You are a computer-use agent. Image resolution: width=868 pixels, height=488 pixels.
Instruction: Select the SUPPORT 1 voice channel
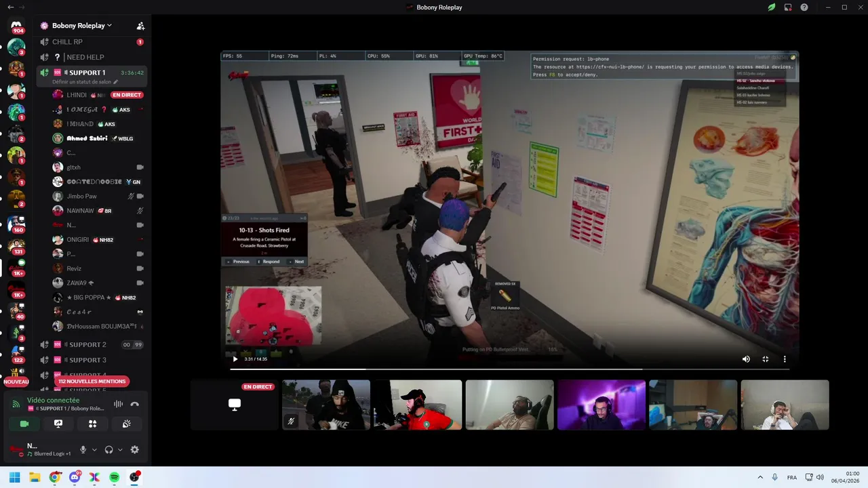(x=92, y=73)
